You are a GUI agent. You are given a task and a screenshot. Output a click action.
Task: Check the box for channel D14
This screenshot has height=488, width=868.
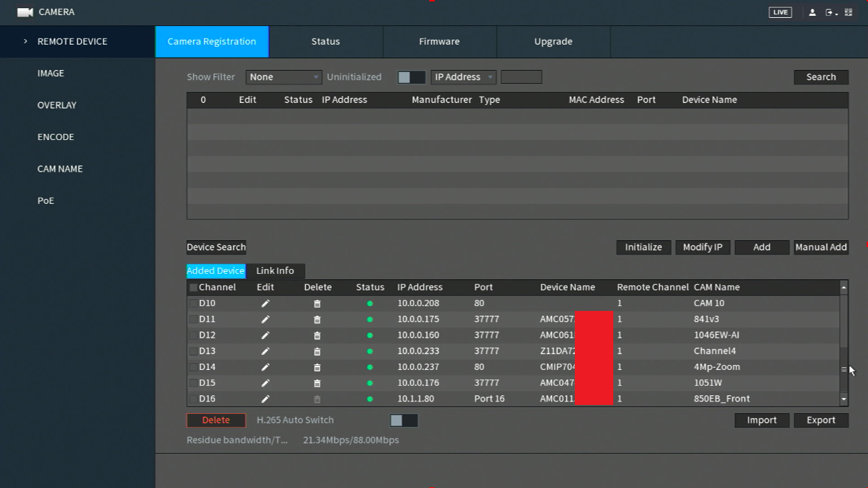click(194, 367)
